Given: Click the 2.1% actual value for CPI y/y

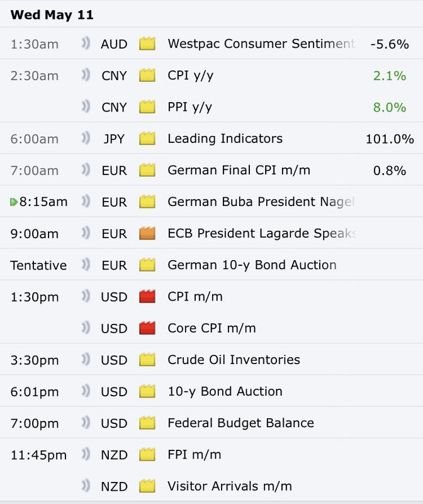Looking at the screenshot, I should tap(390, 76).
